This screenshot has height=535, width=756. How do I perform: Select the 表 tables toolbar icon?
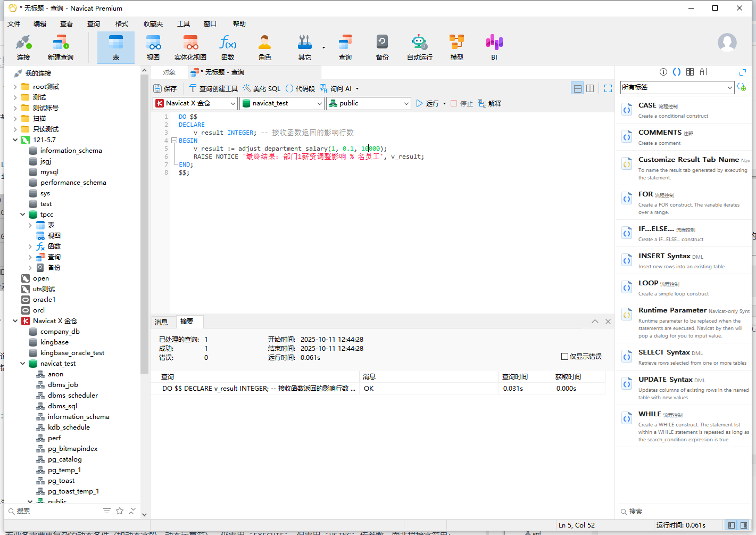click(x=116, y=47)
